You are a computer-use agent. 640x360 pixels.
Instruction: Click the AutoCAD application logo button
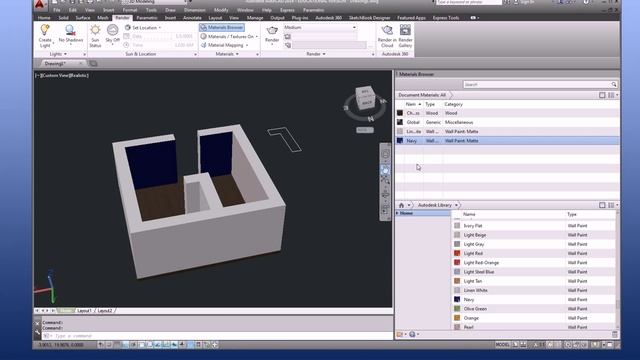(40, 4)
